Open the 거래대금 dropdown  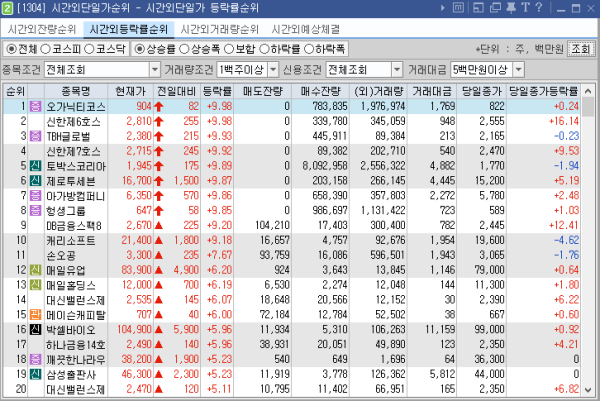tap(518, 70)
